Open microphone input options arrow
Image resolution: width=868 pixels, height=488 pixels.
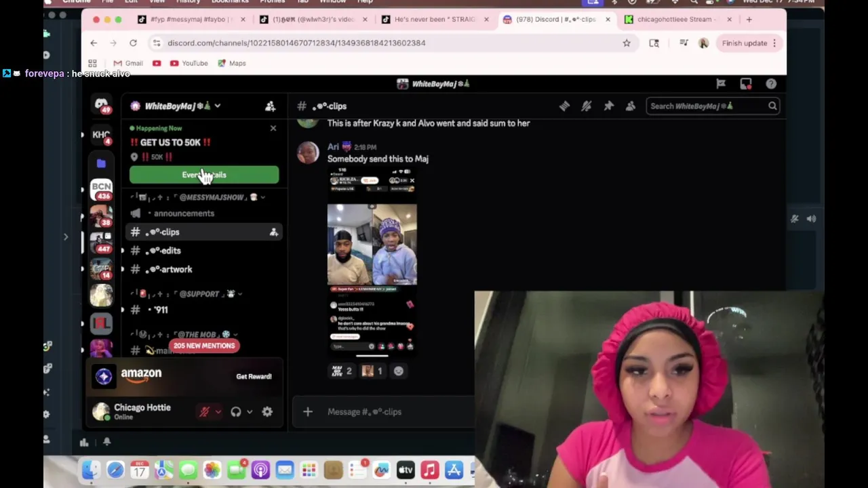[218, 411]
